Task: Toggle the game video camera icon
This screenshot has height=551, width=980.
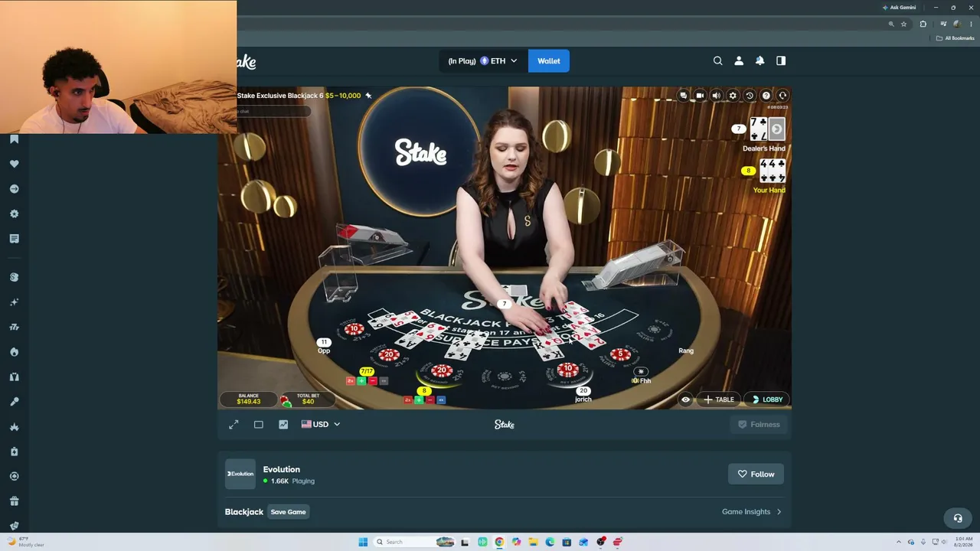Action: [700, 96]
